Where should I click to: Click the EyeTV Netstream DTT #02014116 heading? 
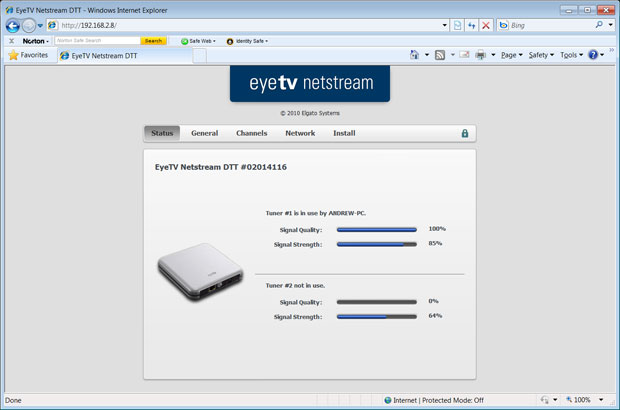[221, 167]
